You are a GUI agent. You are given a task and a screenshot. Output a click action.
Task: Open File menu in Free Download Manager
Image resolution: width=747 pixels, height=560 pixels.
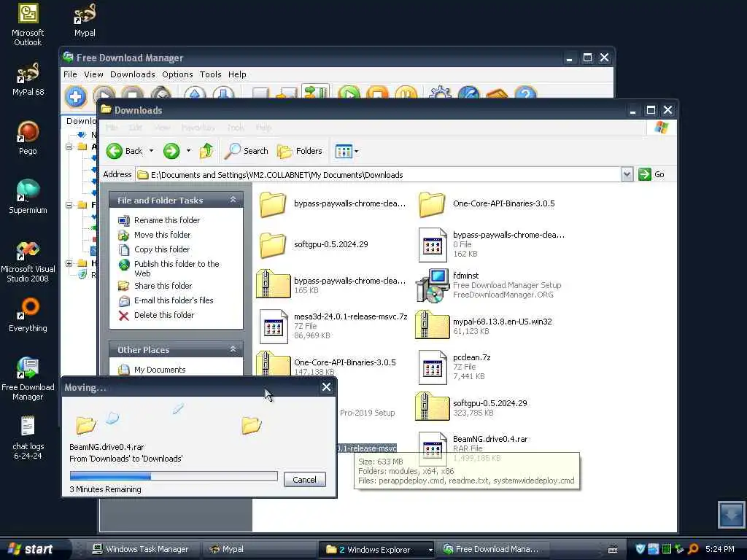click(70, 74)
